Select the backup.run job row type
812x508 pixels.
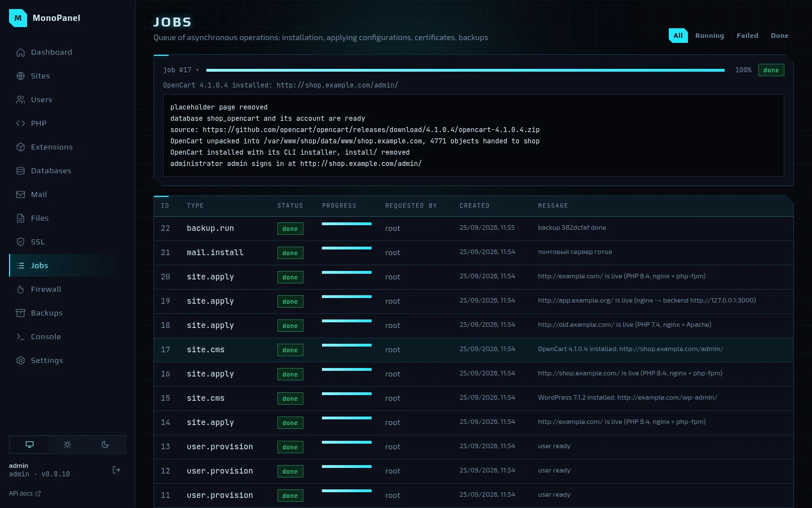coord(210,229)
